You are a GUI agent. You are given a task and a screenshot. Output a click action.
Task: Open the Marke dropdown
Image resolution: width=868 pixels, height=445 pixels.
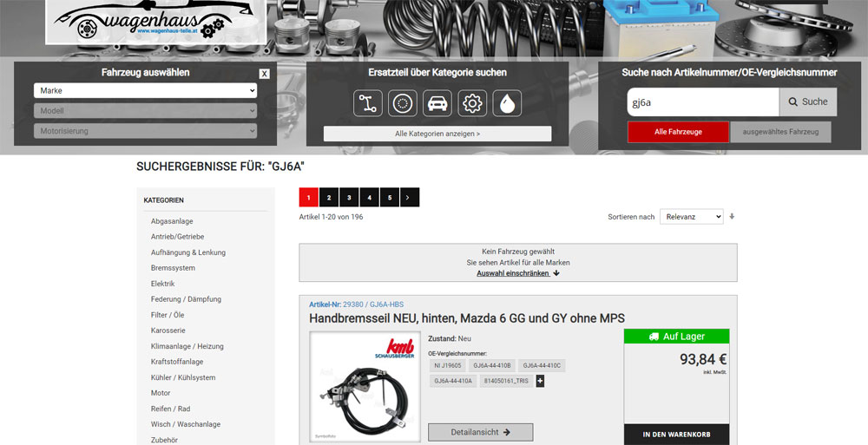[x=145, y=90]
